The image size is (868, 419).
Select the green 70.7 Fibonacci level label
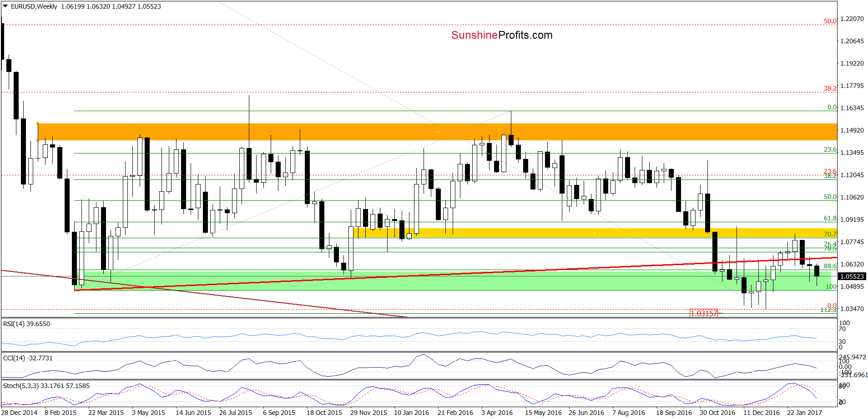click(x=830, y=234)
